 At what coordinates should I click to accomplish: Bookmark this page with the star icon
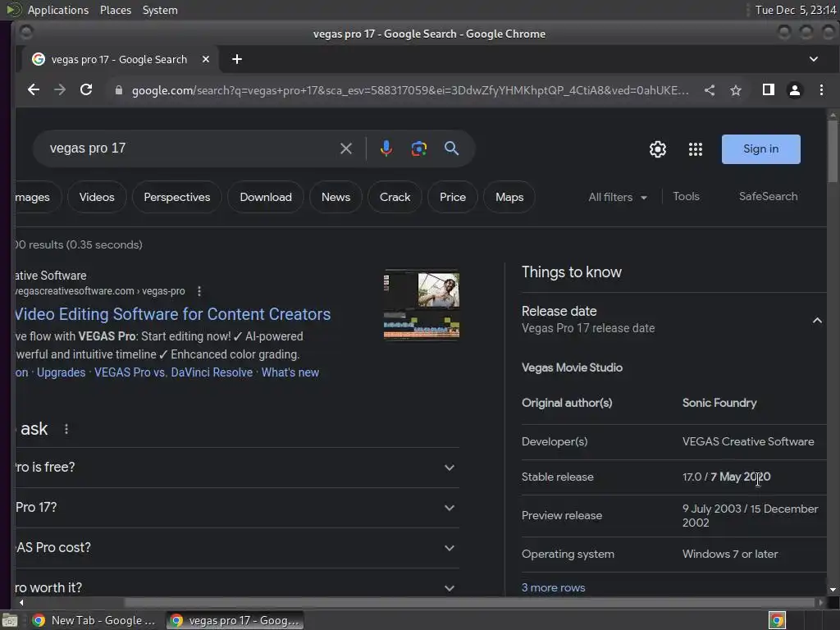736,90
